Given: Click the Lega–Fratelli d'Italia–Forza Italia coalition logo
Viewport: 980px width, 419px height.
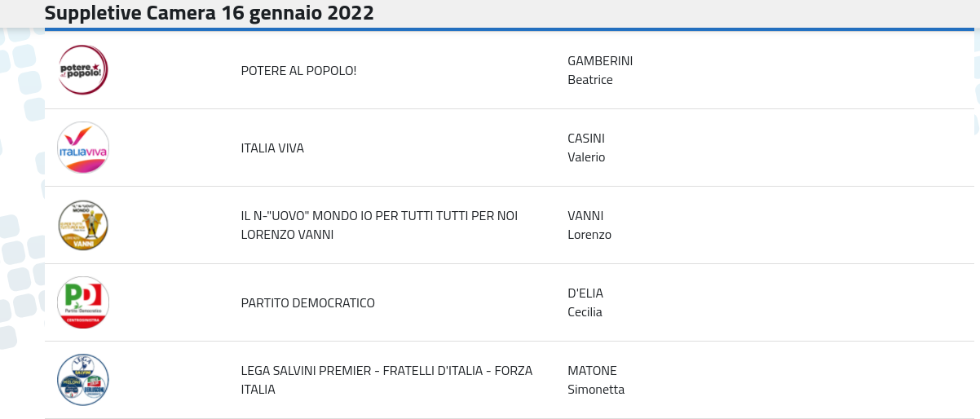Looking at the screenshot, I should coord(83,380).
